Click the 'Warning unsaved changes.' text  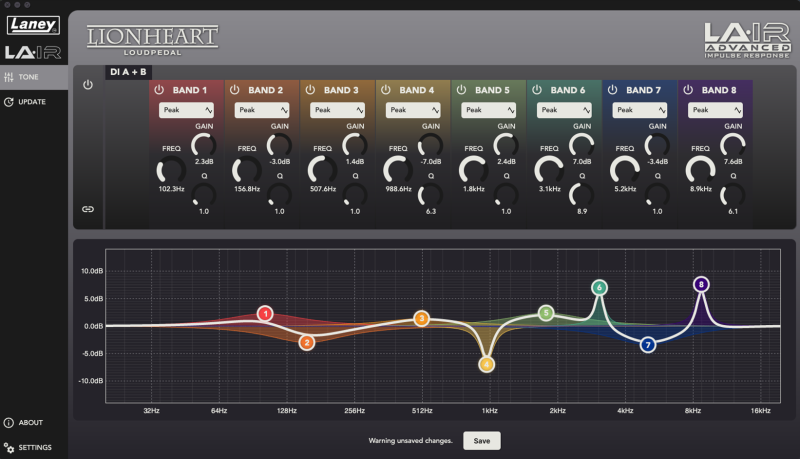pos(411,441)
